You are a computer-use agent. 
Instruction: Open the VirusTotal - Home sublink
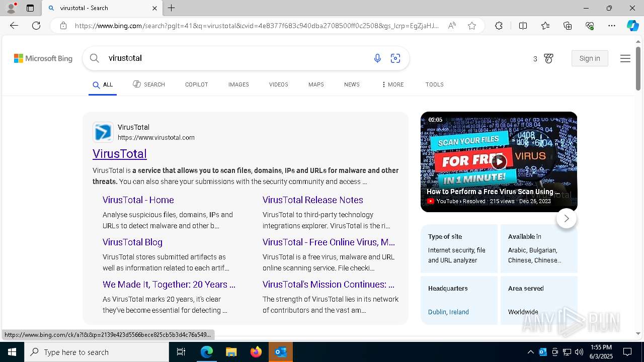click(x=138, y=200)
